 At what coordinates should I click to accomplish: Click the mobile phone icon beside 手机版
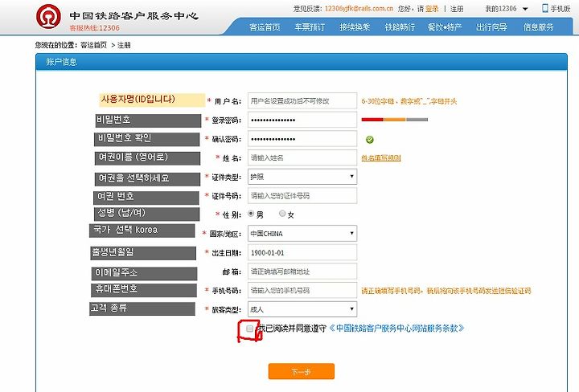545,8
